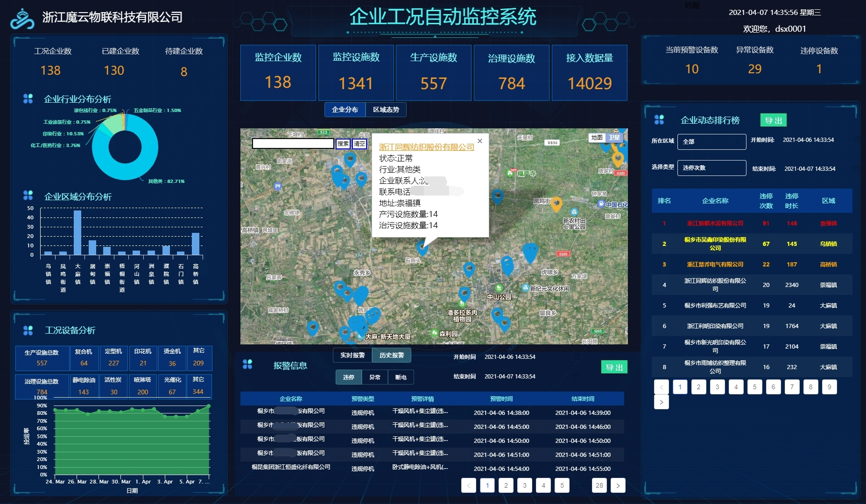This screenshot has width=866, height=504.
Task: Switch map to 地图 view
Action: coord(597,138)
